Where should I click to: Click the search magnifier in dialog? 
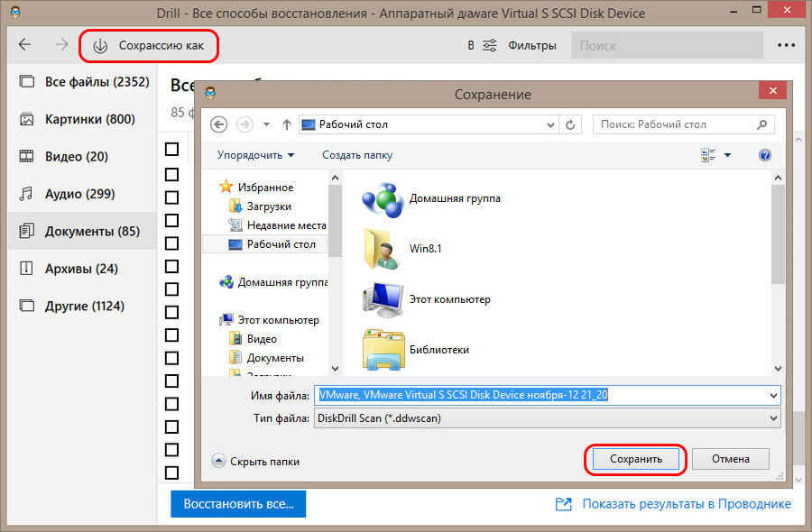(x=761, y=124)
